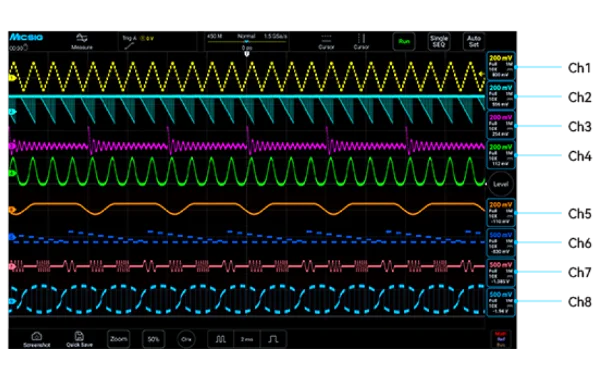
Task: Open the green 200 mV channel box
Action: point(501,155)
